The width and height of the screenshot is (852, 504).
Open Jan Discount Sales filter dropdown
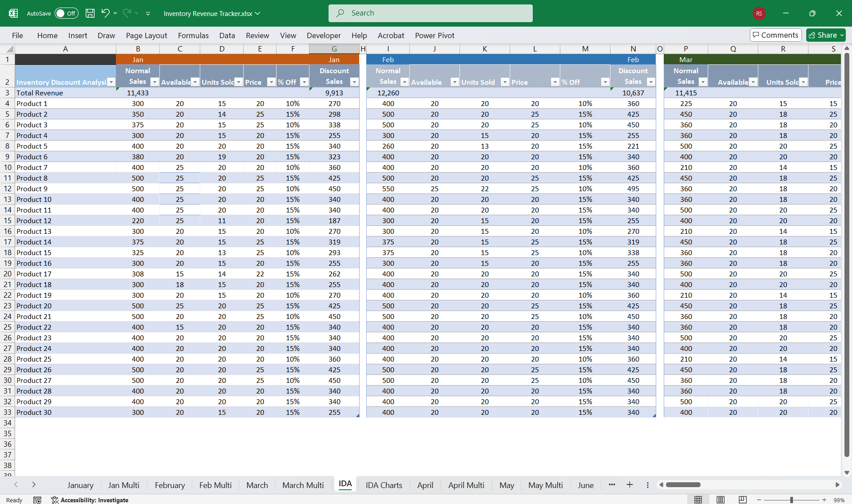354,82
